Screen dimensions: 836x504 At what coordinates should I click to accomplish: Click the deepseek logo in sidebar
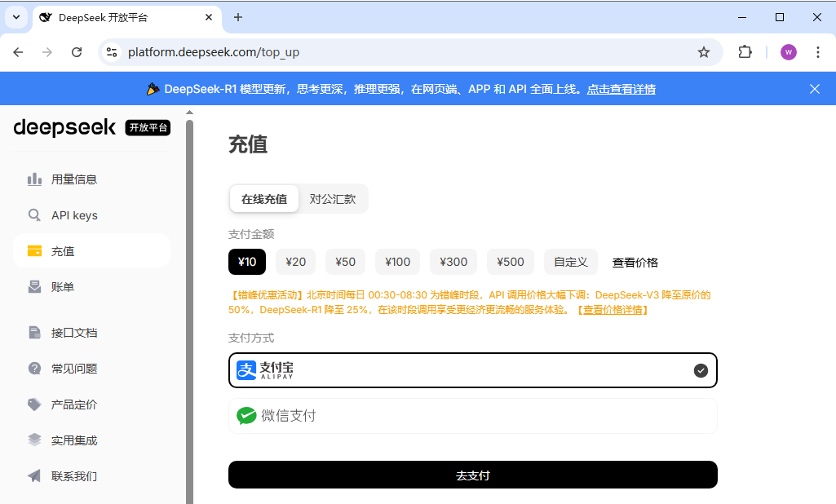click(x=64, y=127)
